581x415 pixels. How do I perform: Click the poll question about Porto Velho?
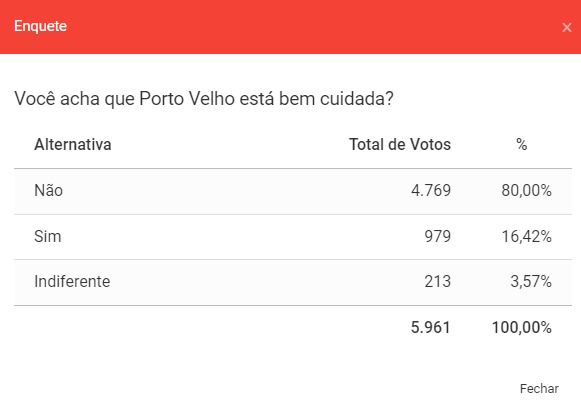pos(204,99)
